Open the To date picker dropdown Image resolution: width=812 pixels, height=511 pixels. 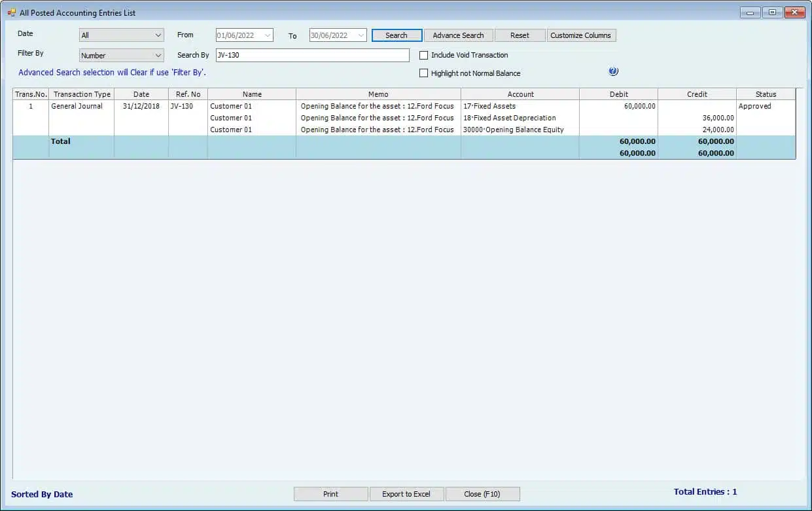pos(361,35)
